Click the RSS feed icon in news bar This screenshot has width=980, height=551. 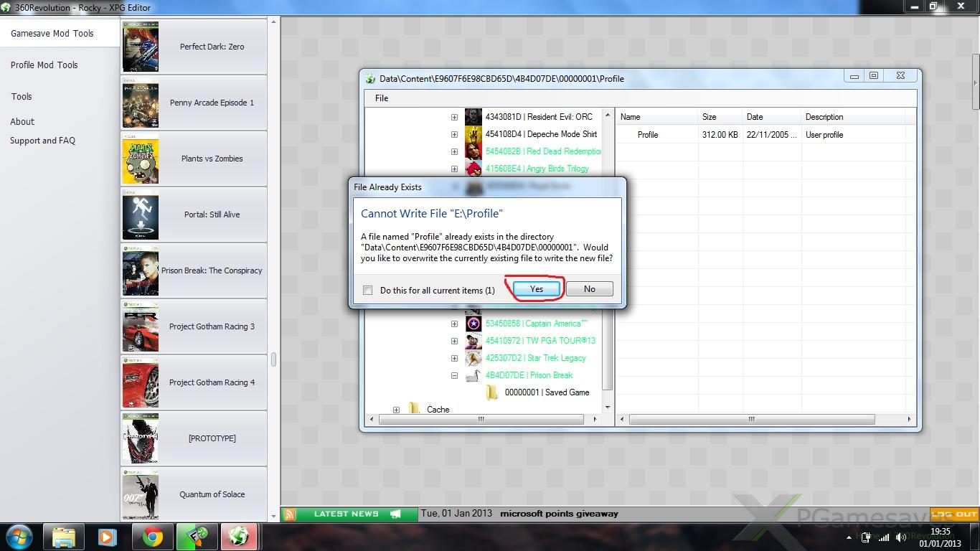click(289, 514)
